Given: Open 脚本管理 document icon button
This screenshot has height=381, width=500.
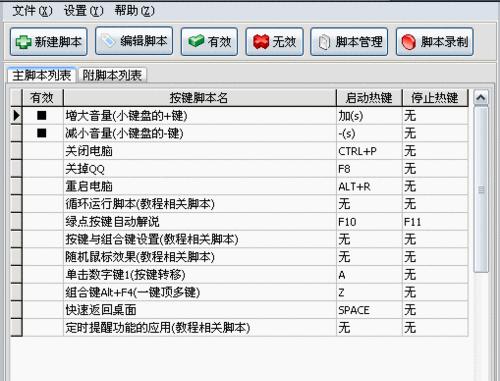Looking at the screenshot, I should (x=349, y=42).
